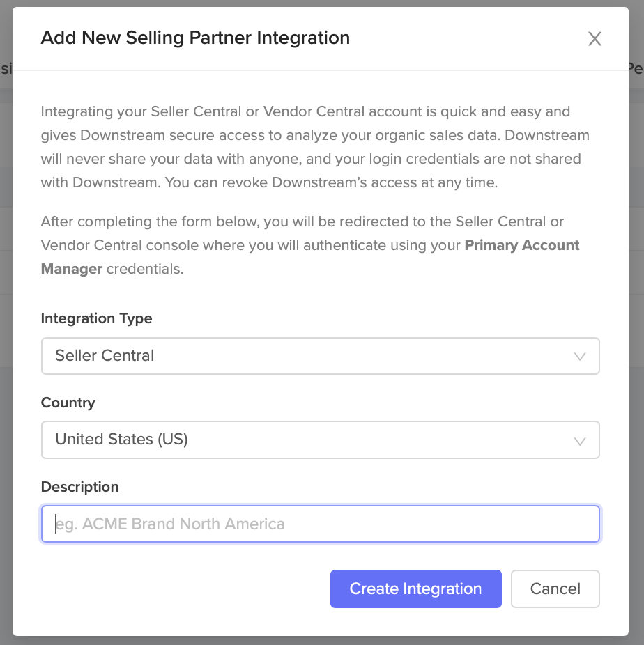Click the ACME Brand North America placeholder
This screenshot has height=645, width=644.
coord(171,524)
